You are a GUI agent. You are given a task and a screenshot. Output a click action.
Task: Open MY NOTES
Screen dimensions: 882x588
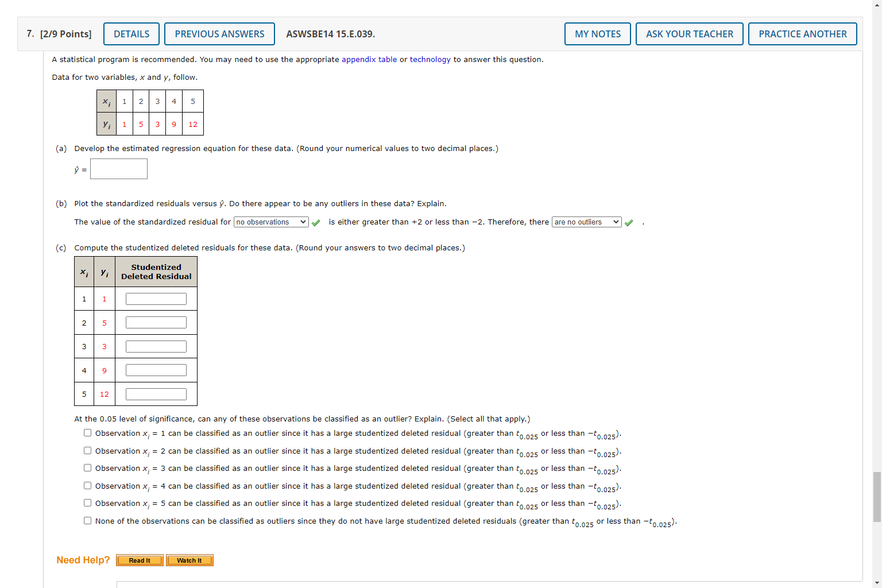[597, 33]
